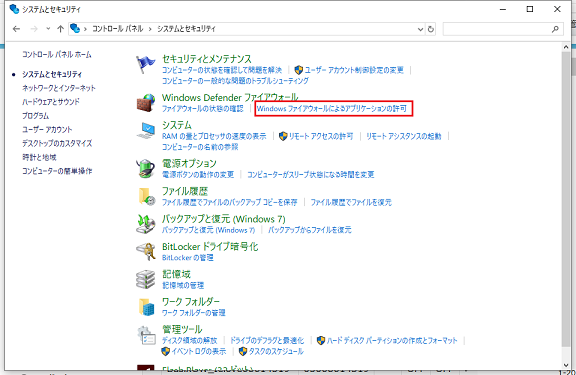576x375 pixels.
Task: Click RAM の量とプロセッサの速度の表示 link
Action: point(214,136)
